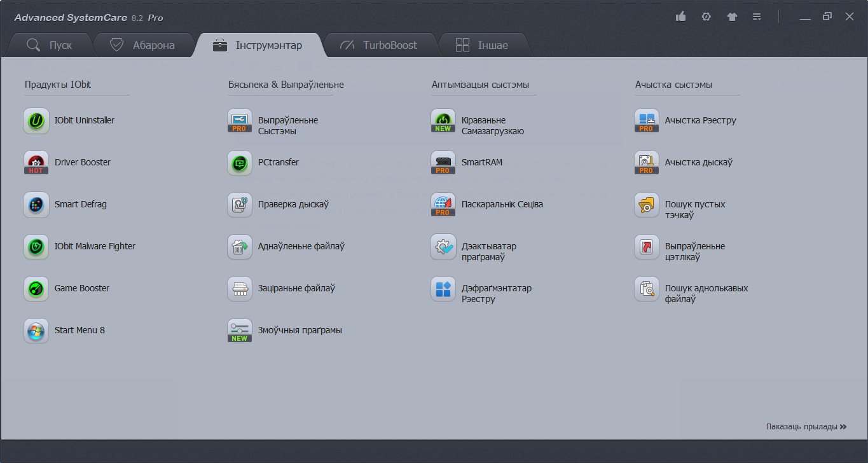Viewport: 868px width, 463px height.
Task: Open the Выпраўленьне Сыстэмы PRO icon
Action: point(240,121)
